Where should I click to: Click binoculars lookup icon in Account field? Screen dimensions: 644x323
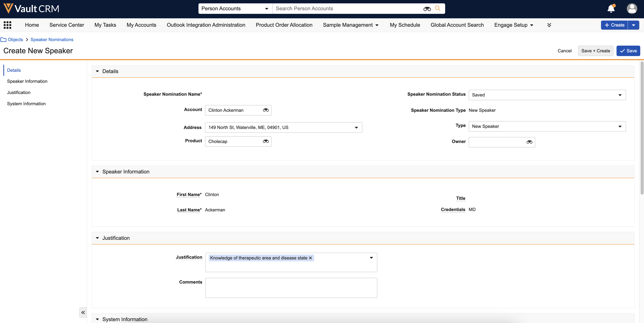266,110
